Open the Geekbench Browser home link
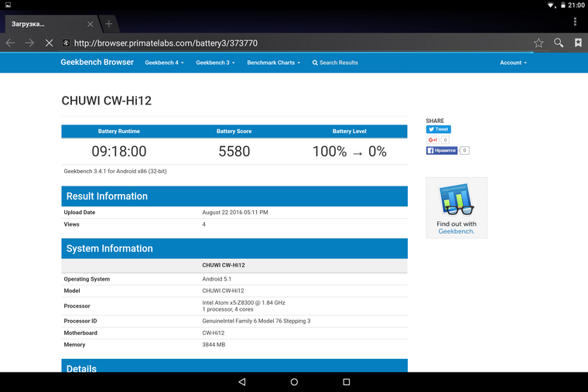The height and width of the screenshot is (392, 588). 97,62
